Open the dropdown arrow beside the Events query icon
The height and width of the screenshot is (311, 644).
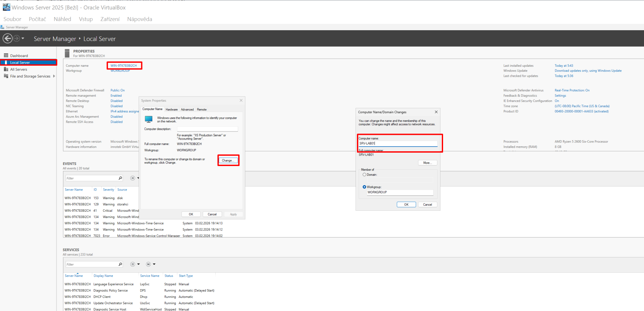click(x=138, y=178)
